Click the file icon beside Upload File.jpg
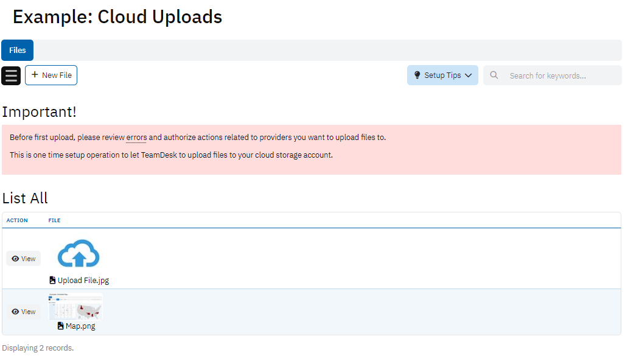Image resolution: width=625 pixels, height=364 pixels. 53,281
